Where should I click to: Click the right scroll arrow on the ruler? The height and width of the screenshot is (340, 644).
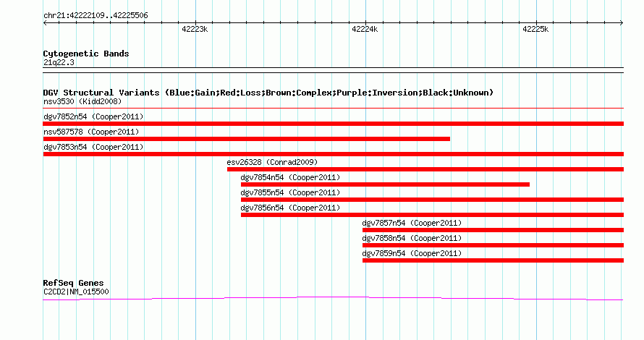622,23
